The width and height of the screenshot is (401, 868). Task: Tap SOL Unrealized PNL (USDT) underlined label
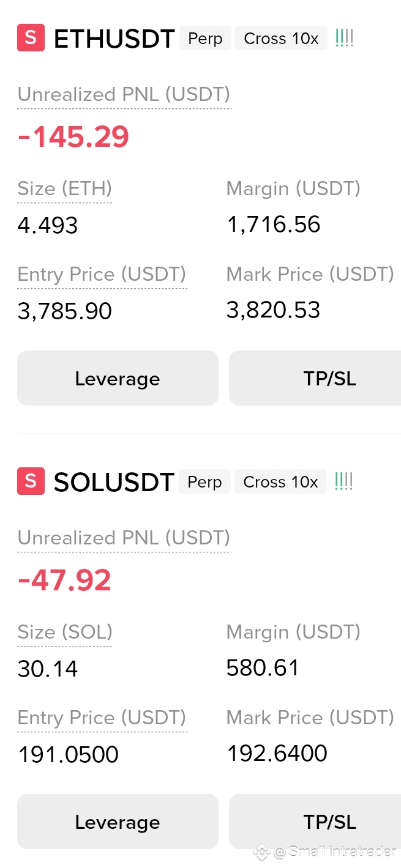pyautogui.click(x=124, y=538)
